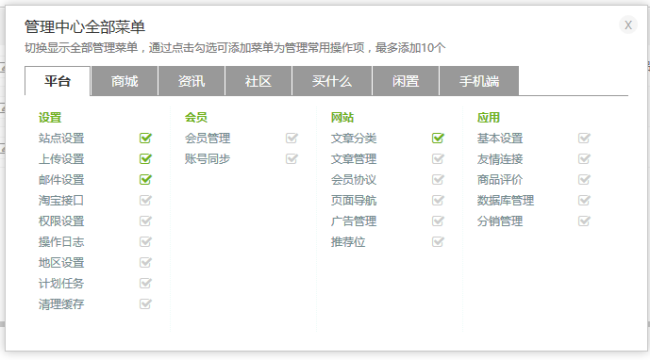The image size is (650, 361).
Task: Uncheck the 上传设置 checkbox
Action: coord(146,159)
